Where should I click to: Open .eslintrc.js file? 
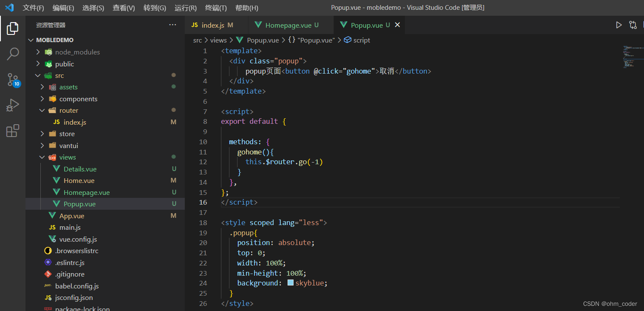point(105,262)
